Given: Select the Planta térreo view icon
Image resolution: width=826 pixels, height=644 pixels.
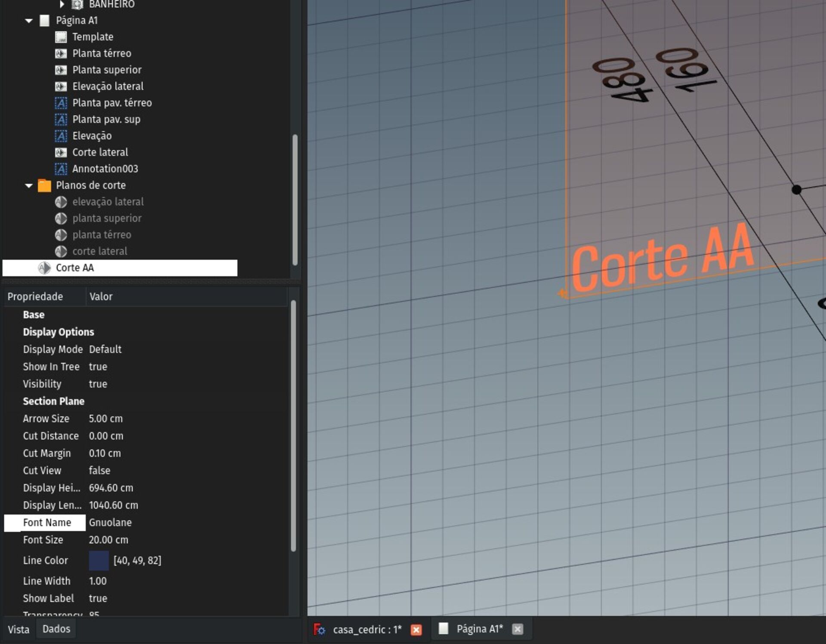Looking at the screenshot, I should click(x=61, y=53).
